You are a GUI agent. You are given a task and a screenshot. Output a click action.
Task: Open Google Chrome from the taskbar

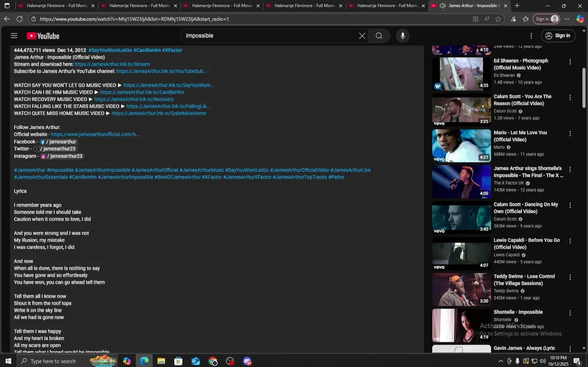click(213, 361)
